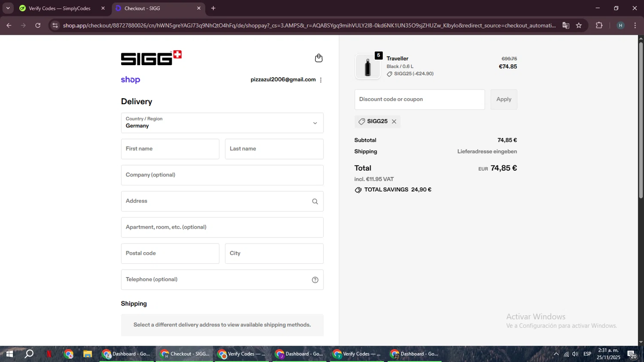
Task: Remove the SIGG25 discount code
Action: pyautogui.click(x=394, y=121)
